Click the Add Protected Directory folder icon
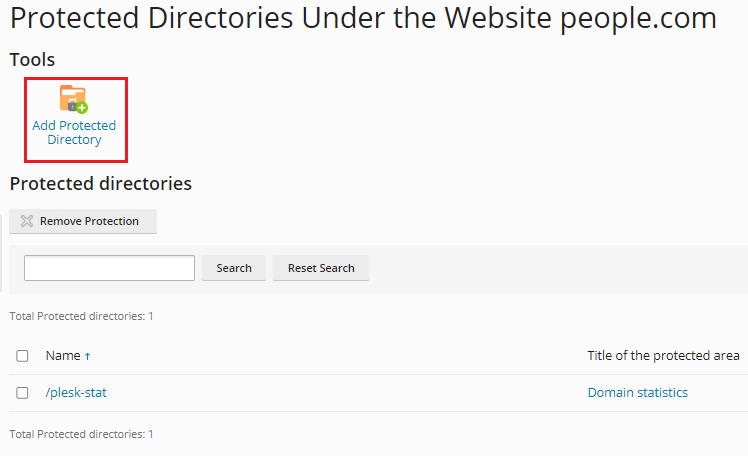The image size is (748, 456). [x=73, y=98]
